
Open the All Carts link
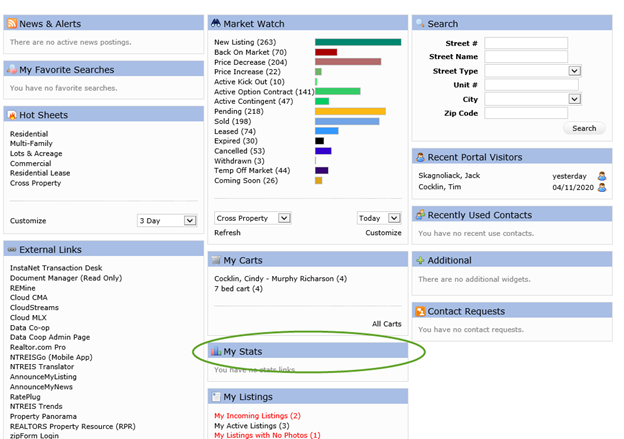pos(386,324)
